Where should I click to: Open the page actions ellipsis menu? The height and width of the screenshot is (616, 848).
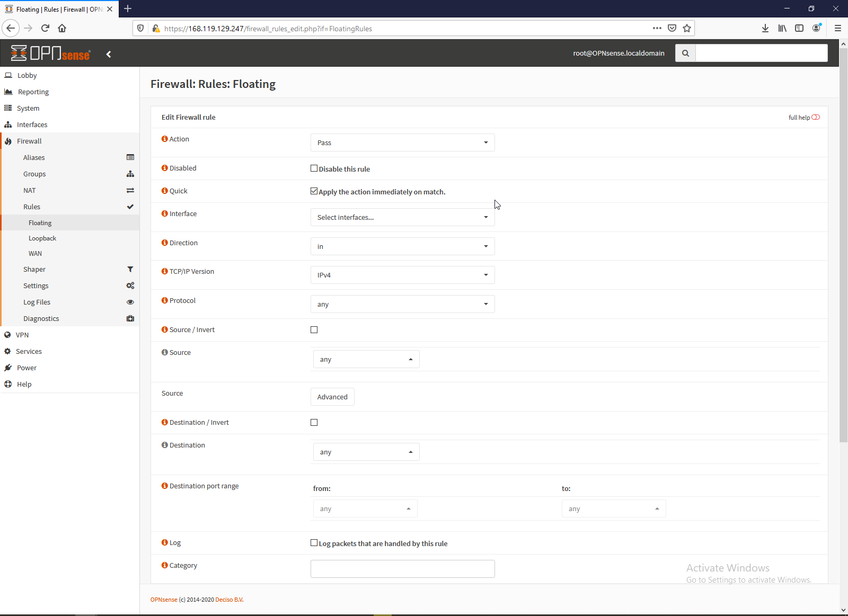[x=657, y=28]
